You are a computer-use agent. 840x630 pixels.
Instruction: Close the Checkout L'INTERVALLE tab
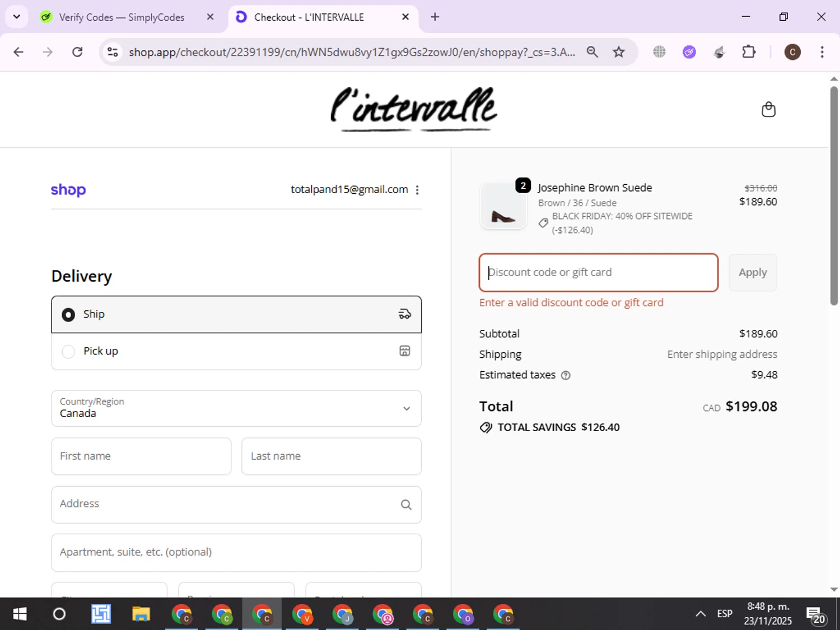click(405, 17)
